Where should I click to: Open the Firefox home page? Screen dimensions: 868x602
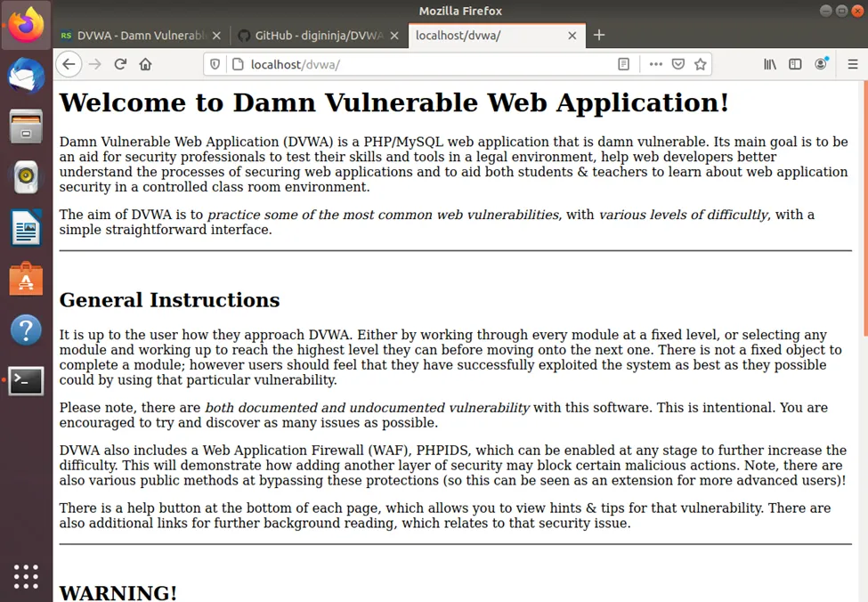pos(146,64)
